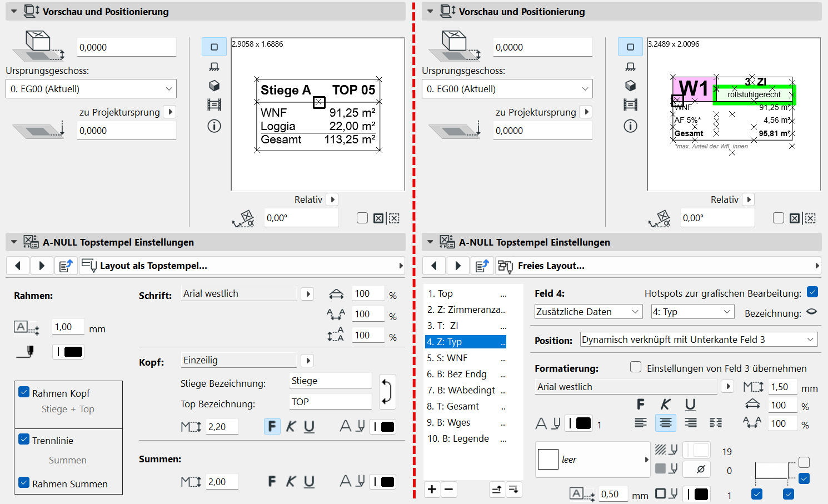The height and width of the screenshot is (504, 828).
Task: Toggle underline icon in Summen row
Action: click(x=309, y=481)
